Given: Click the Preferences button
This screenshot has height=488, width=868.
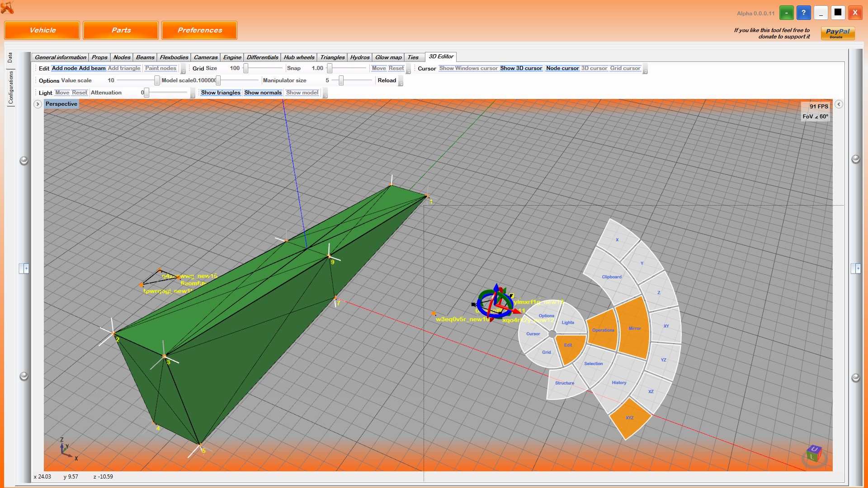Looking at the screenshot, I should (x=199, y=30).
